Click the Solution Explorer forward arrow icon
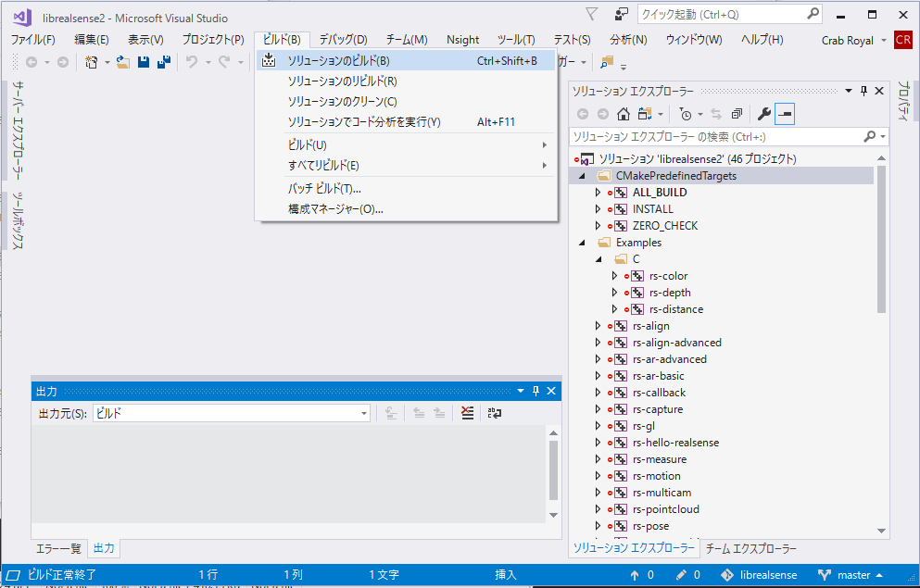The height and width of the screenshot is (588, 920). (602, 114)
